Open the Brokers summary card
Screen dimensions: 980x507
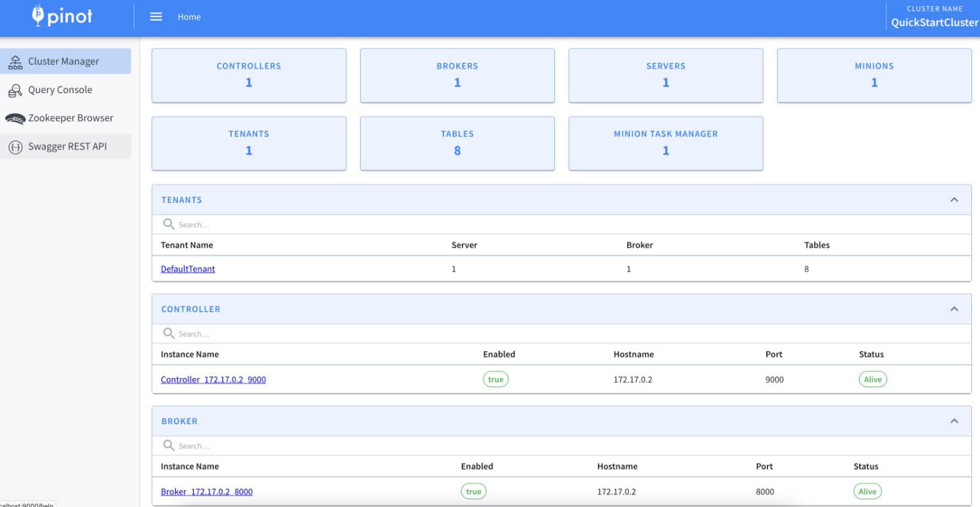tap(458, 75)
